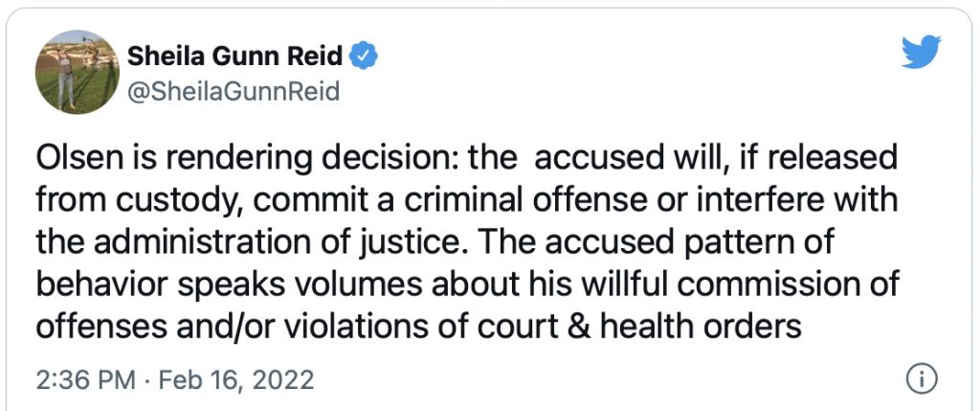Open the tweet info icon
980x411 pixels.
[922, 379]
